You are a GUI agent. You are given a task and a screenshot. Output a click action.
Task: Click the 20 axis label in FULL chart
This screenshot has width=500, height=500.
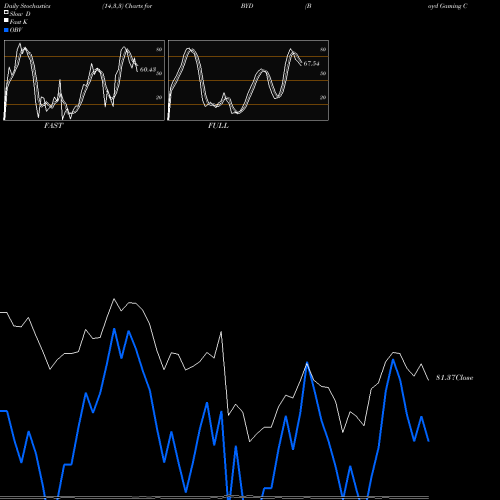323,98
